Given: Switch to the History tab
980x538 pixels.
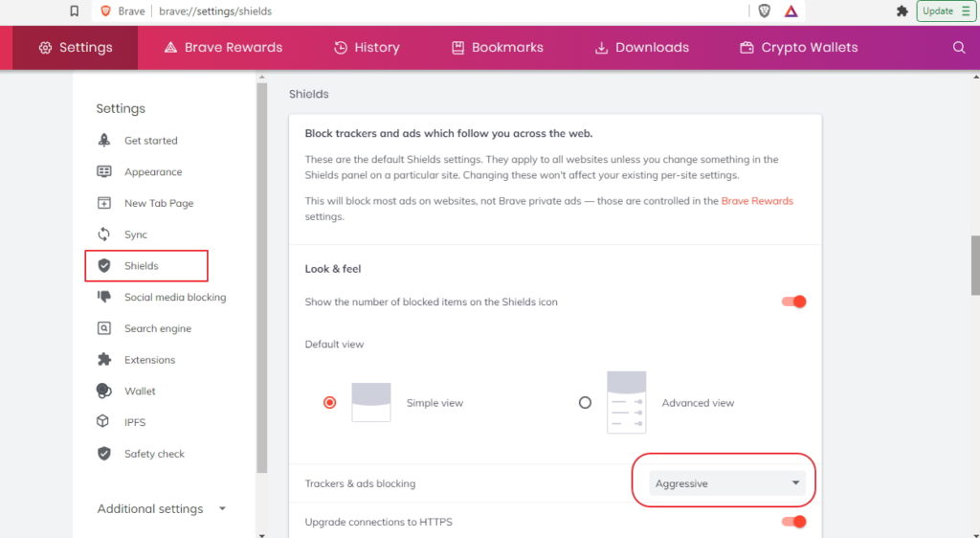Looking at the screenshot, I should click(367, 48).
